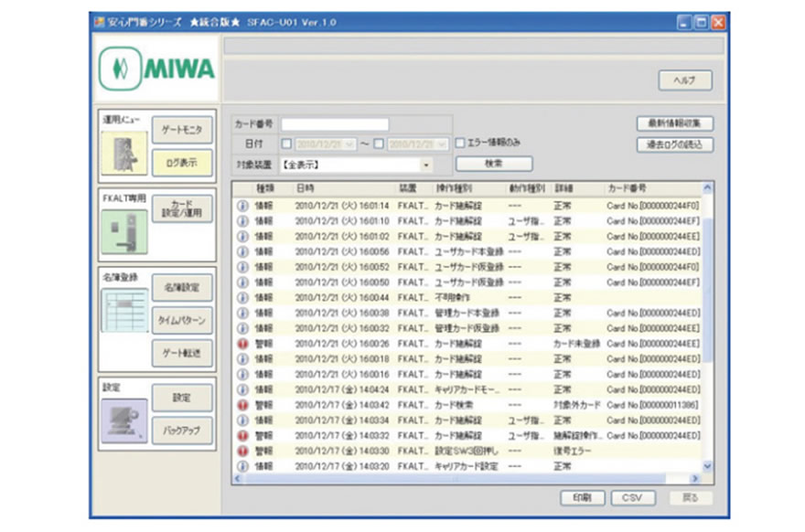Click 過去ログの読込 button

click(674, 144)
